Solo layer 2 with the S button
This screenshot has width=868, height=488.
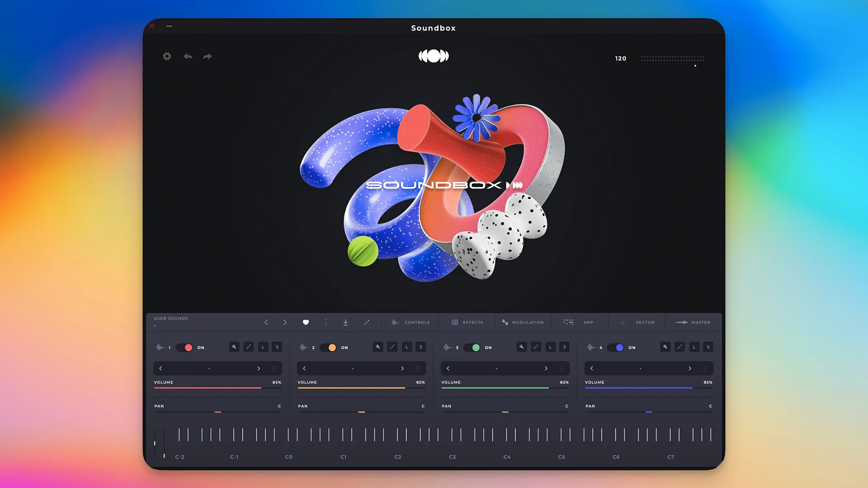(421, 347)
